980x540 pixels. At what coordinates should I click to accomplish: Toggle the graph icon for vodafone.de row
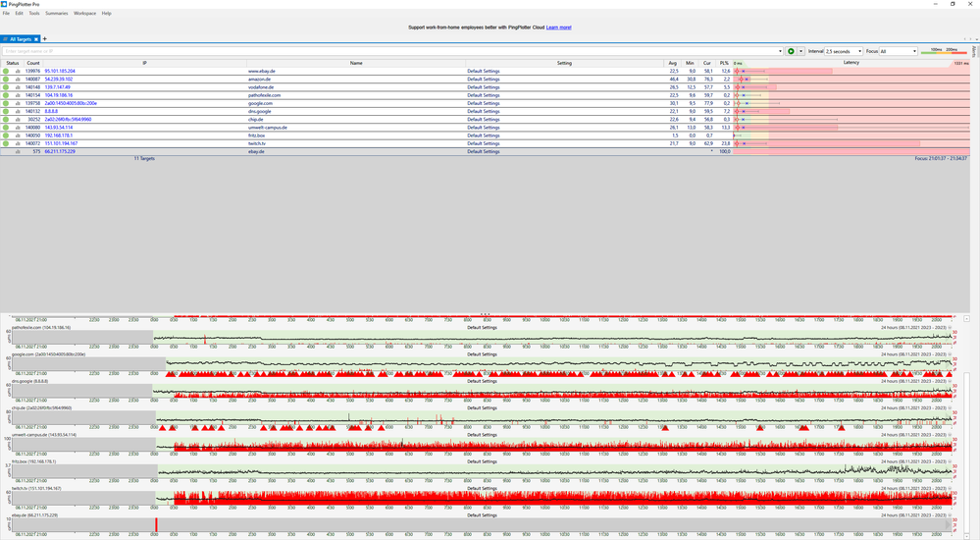click(18, 87)
